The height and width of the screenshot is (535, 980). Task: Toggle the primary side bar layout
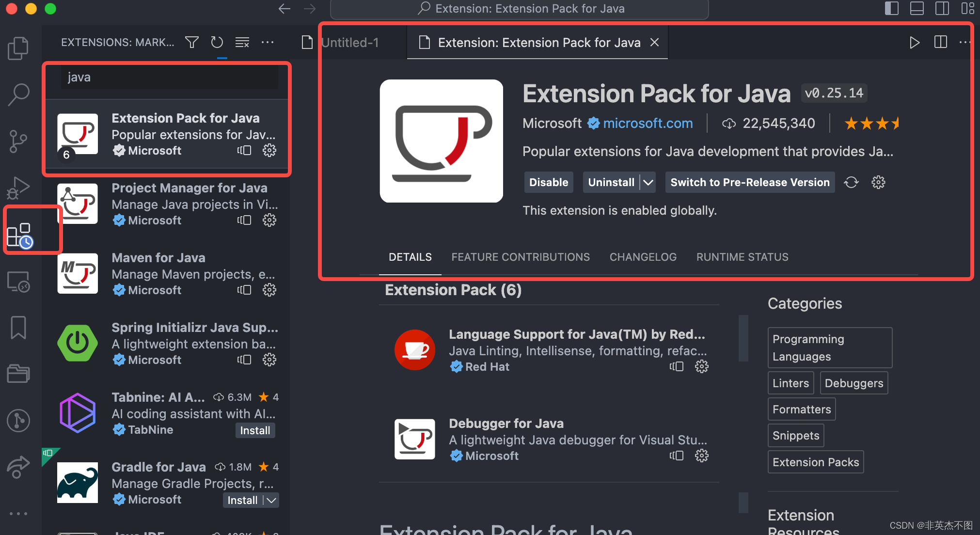point(892,9)
